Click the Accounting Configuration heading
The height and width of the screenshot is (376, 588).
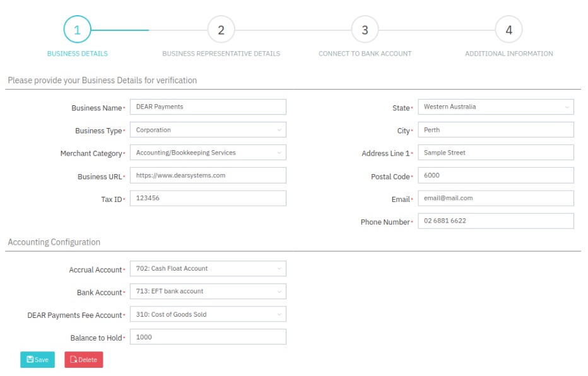54,242
